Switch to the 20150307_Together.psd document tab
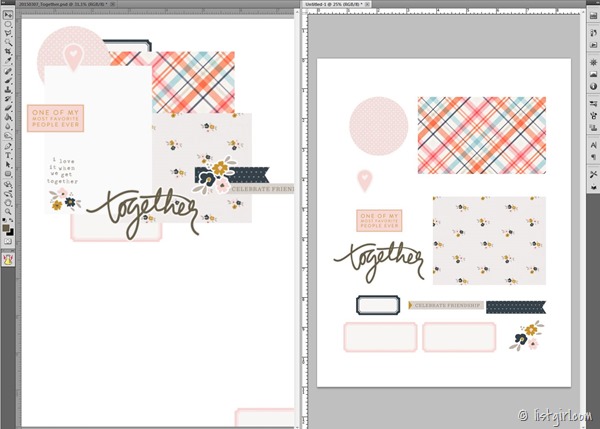The height and width of the screenshot is (429, 600). coord(62,4)
